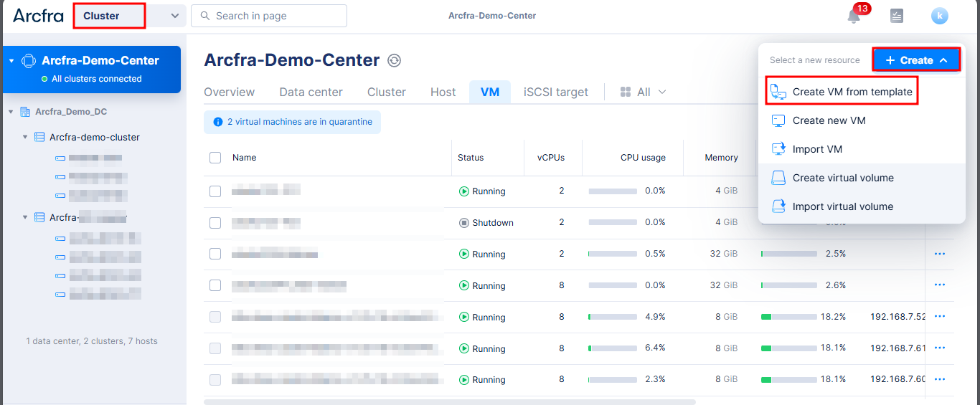Click the user avatar icon

(x=939, y=16)
